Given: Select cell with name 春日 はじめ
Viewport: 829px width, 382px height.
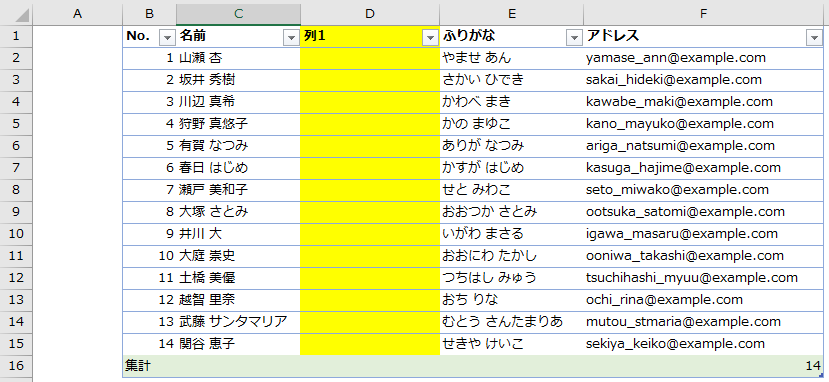Looking at the screenshot, I should click(x=238, y=168).
